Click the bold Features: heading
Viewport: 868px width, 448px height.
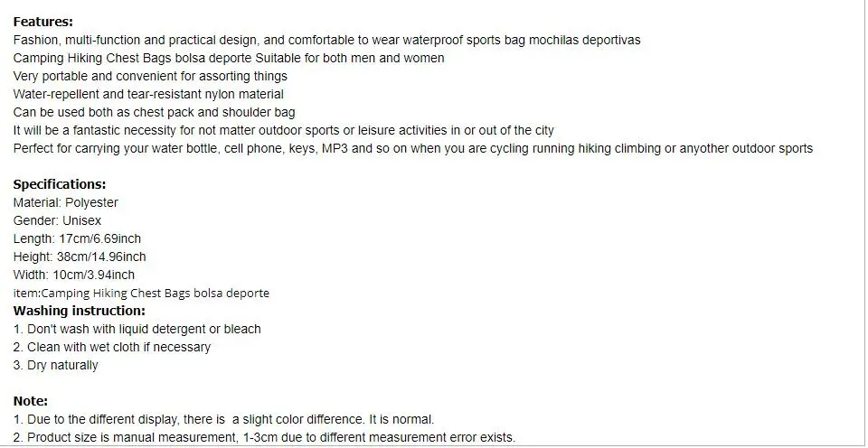43,22
